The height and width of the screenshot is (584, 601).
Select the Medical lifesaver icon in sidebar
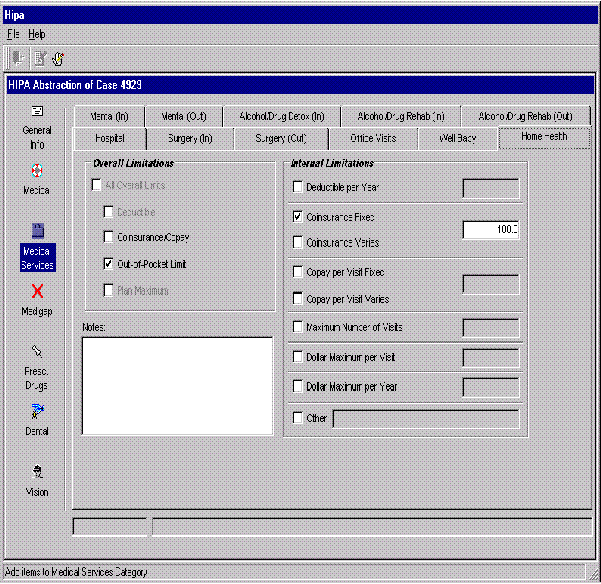coord(37,170)
